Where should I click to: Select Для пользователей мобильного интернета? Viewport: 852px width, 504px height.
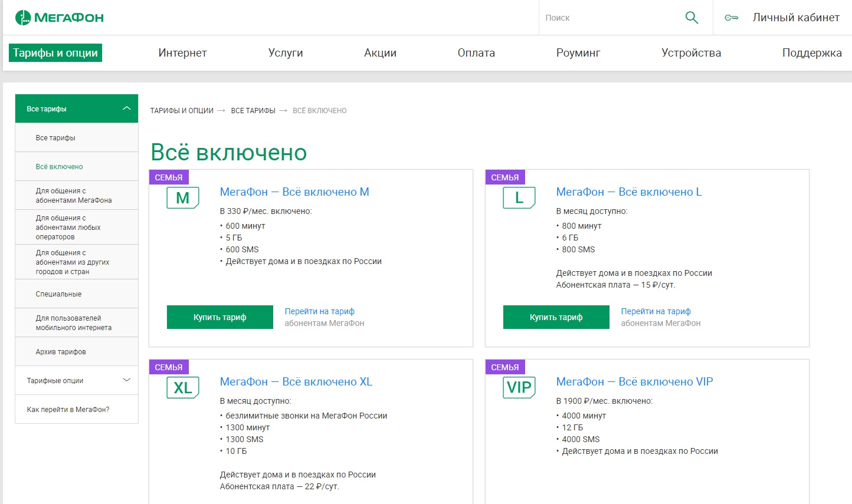tap(77, 322)
